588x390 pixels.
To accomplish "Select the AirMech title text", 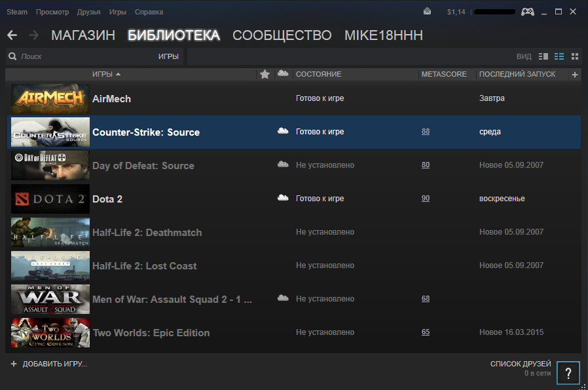I will [x=112, y=99].
